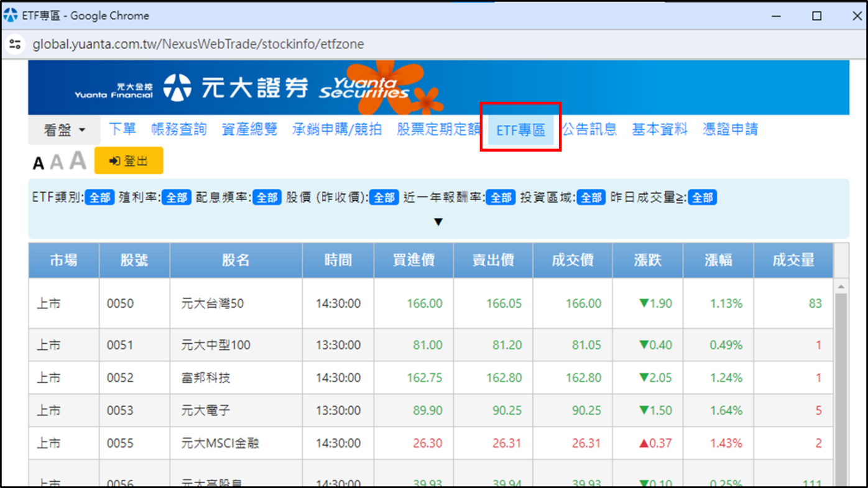Click the scrollbar up arrow of the table
Viewport: 868px width, 488px height.
(x=841, y=287)
